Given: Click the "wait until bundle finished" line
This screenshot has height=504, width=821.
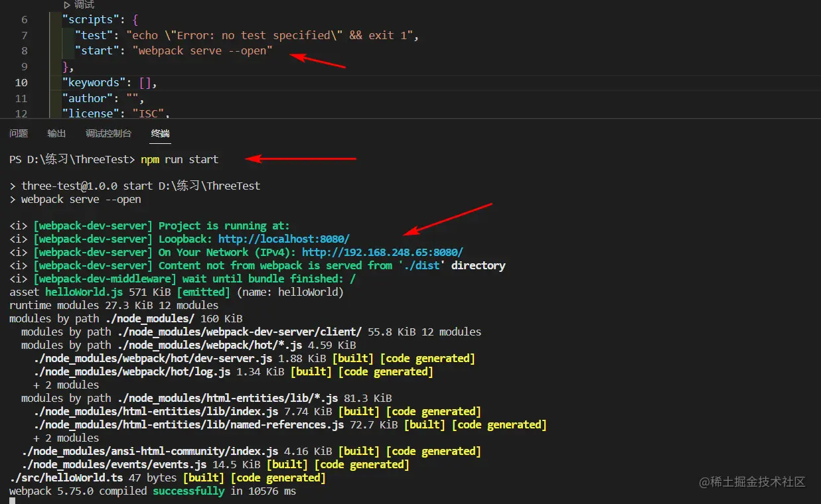Looking at the screenshot, I should (183, 279).
